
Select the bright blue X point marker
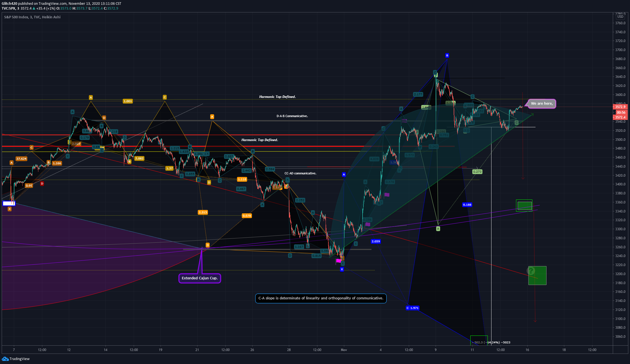coord(342,269)
